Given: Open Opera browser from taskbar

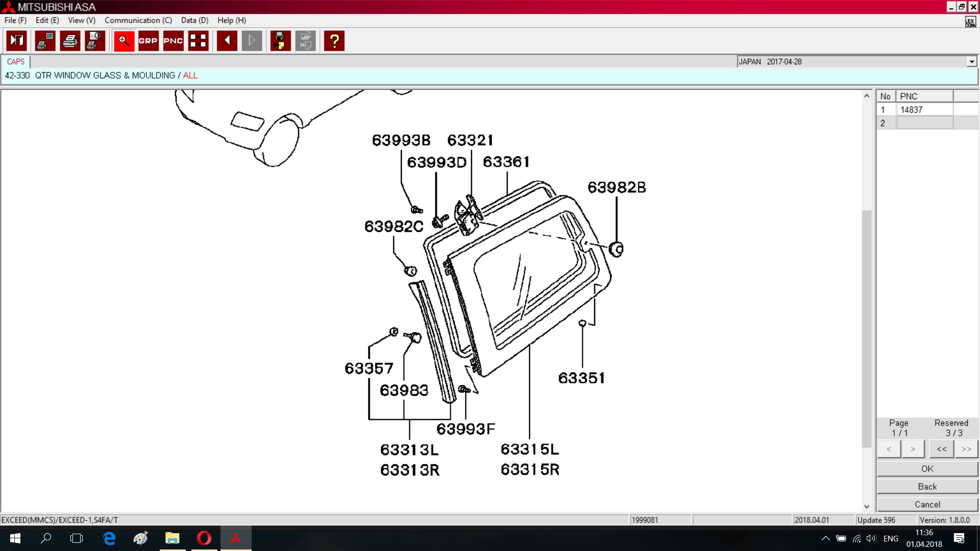Looking at the screenshot, I should tap(204, 538).
